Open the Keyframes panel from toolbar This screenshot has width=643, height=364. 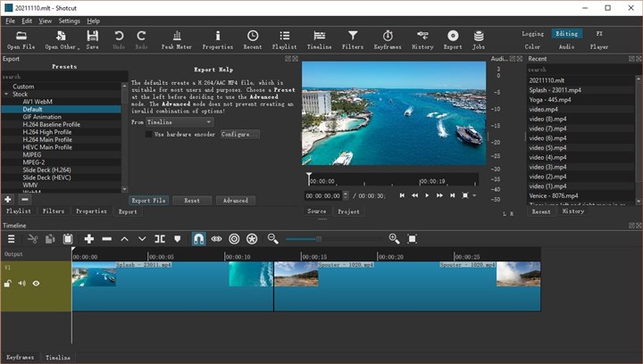pos(388,38)
